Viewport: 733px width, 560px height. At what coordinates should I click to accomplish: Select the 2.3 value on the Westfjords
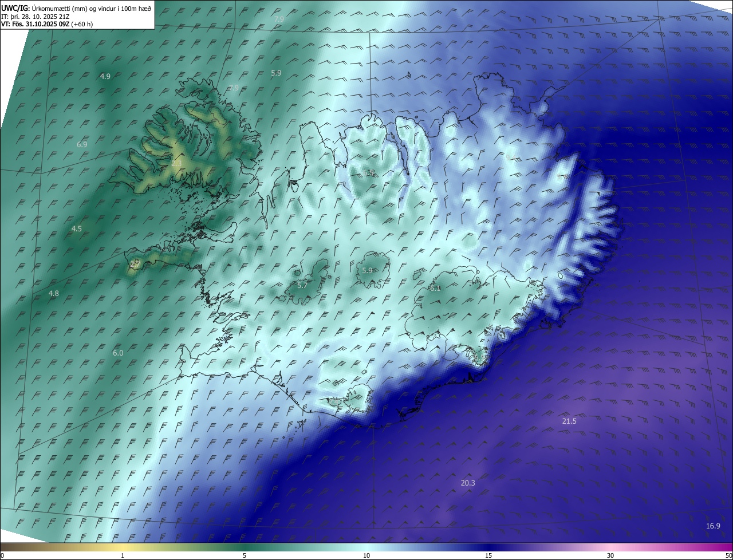tap(176, 164)
